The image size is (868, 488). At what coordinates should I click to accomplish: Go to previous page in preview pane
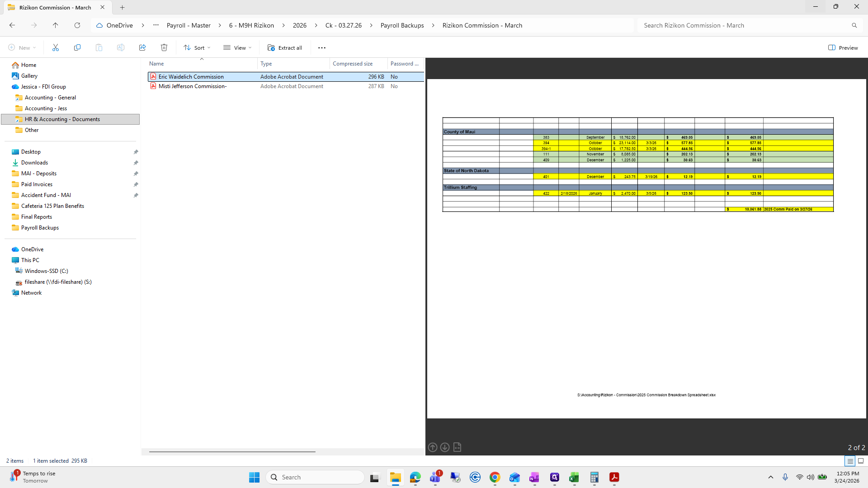coord(433,447)
